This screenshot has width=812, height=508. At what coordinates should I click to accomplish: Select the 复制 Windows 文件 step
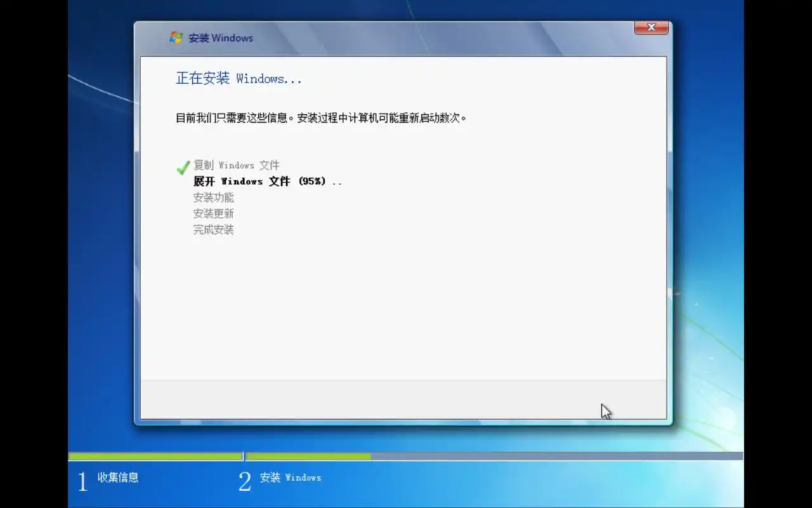236,165
